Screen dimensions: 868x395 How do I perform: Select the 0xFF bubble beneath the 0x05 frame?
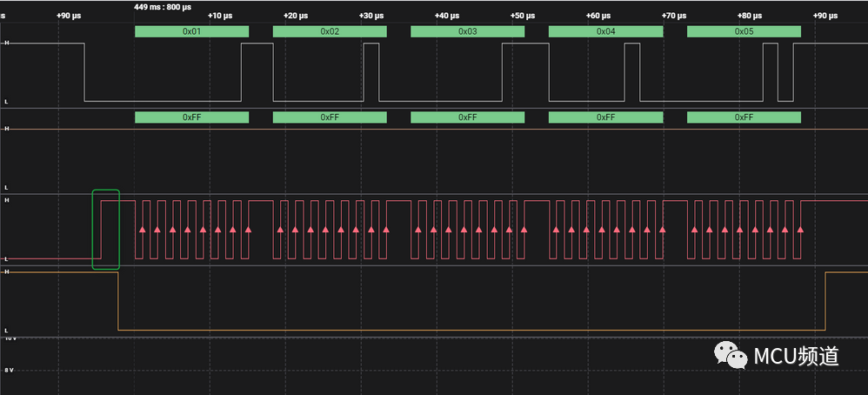pos(744,117)
